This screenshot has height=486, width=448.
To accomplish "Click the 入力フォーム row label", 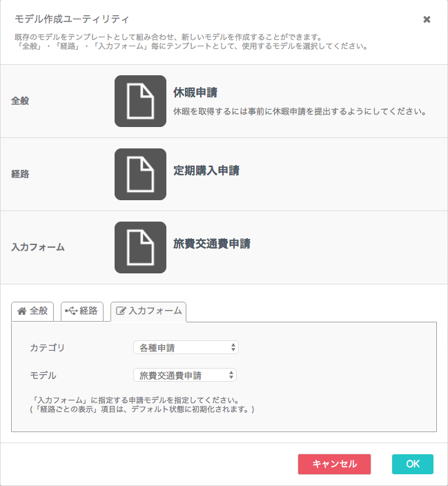I will [x=38, y=247].
